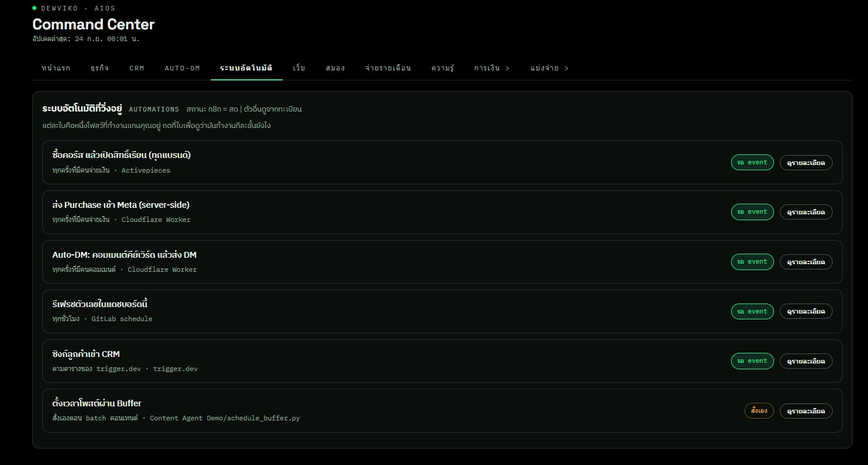Image resolution: width=868 pixels, height=465 pixels.
Task: Open details of Auto-DM comment keyword flow
Action: point(806,262)
